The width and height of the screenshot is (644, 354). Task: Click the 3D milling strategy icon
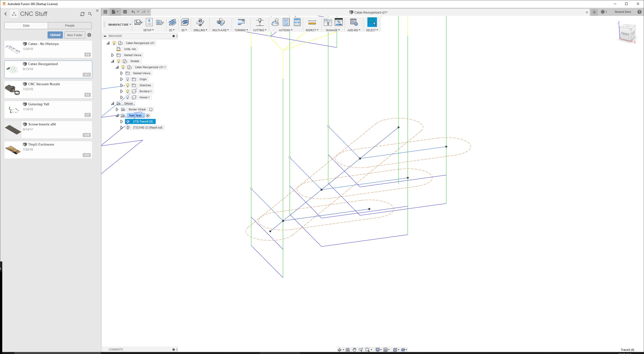click(x=185, y=22)
